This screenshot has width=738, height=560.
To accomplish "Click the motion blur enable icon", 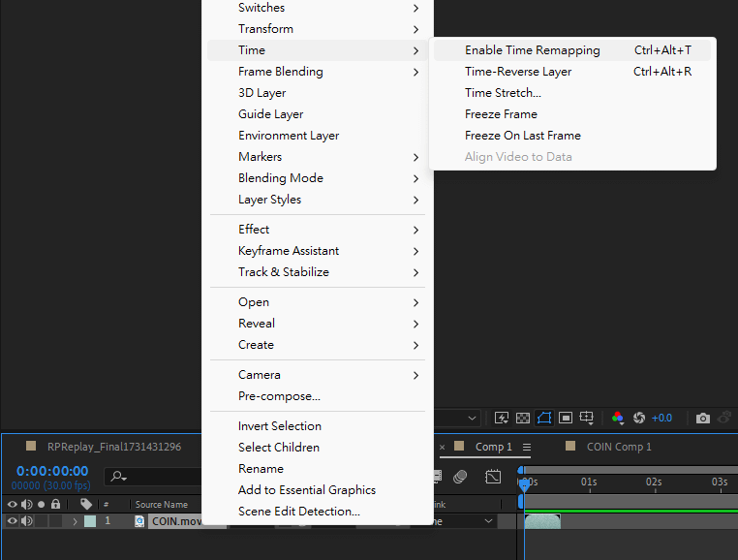I will coord(461,477).
